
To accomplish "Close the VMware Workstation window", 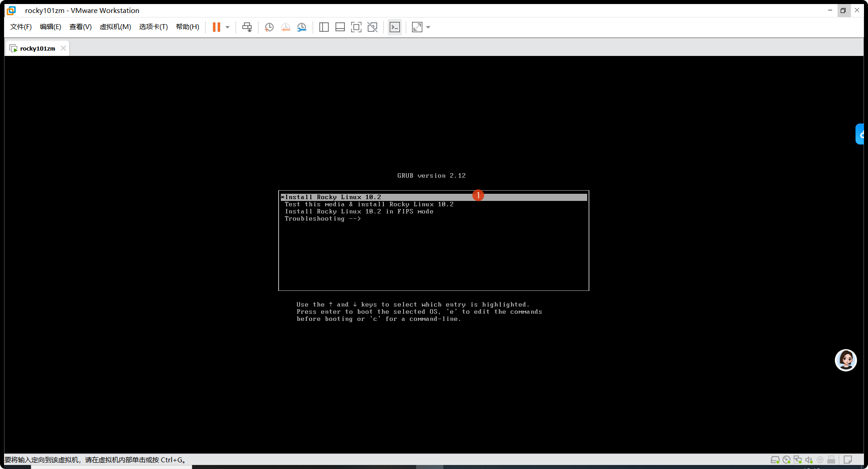I will click(x=857, y=10).
